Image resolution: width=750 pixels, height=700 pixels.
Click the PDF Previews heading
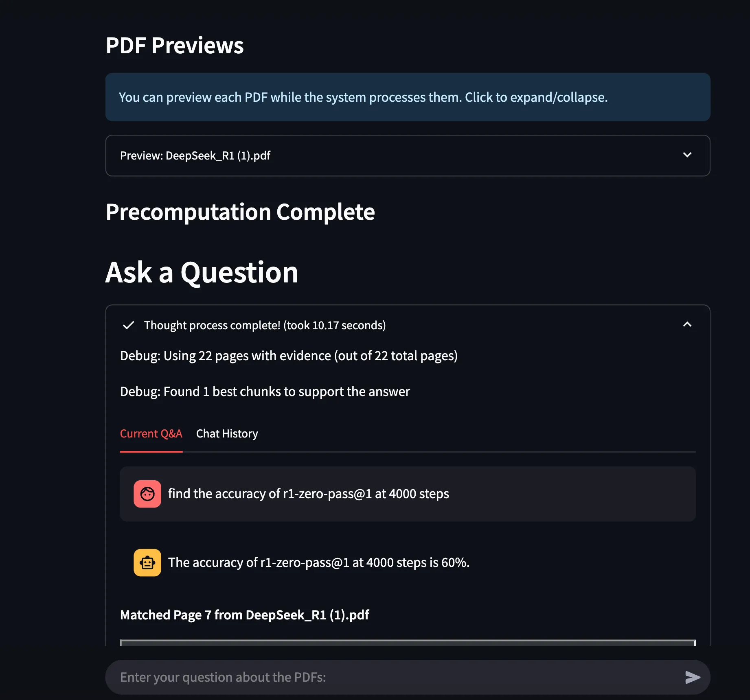[175, 46]
